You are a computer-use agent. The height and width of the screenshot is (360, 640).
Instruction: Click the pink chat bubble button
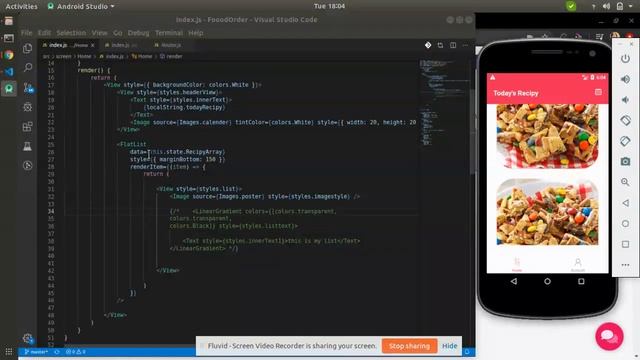click(609, 336)
